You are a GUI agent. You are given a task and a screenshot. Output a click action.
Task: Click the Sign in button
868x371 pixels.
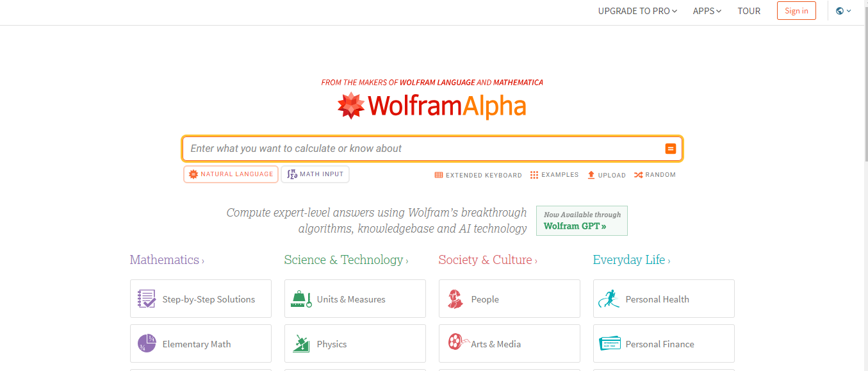point(796,11)
